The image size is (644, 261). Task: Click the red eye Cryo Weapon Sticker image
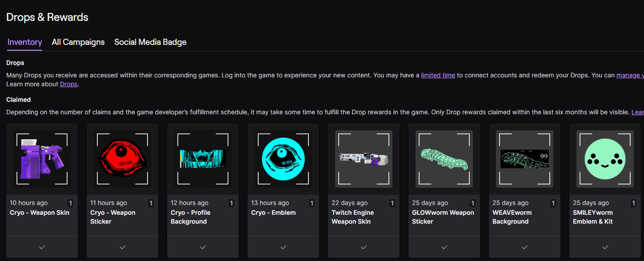[x=123, y=159]
